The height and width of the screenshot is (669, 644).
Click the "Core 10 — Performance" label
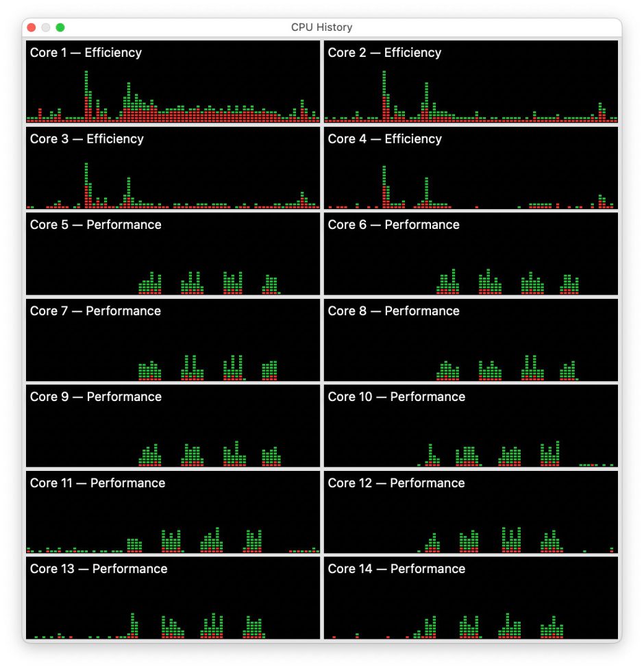[396, 396]
